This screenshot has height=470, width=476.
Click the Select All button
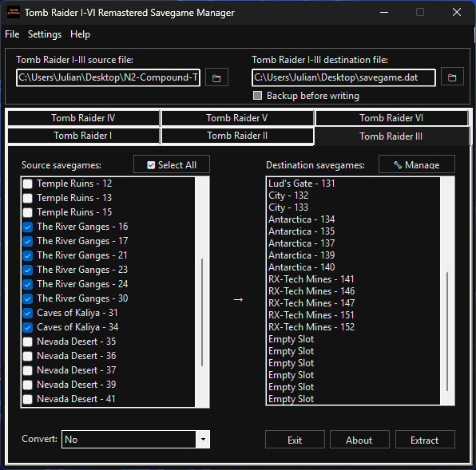point(172,164)
